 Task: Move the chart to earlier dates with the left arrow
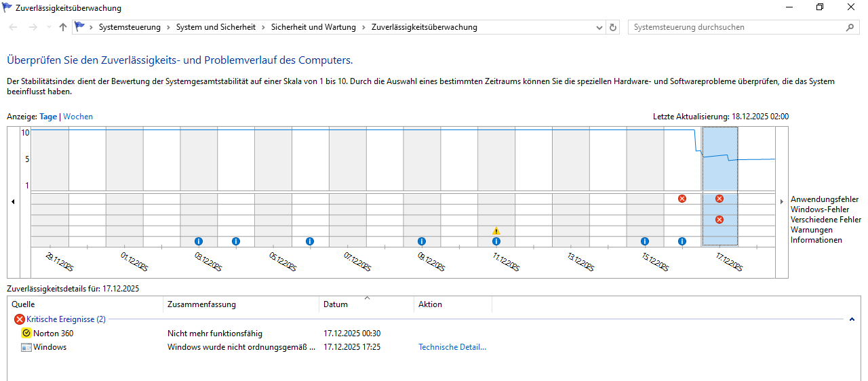[x=13, y=201]
